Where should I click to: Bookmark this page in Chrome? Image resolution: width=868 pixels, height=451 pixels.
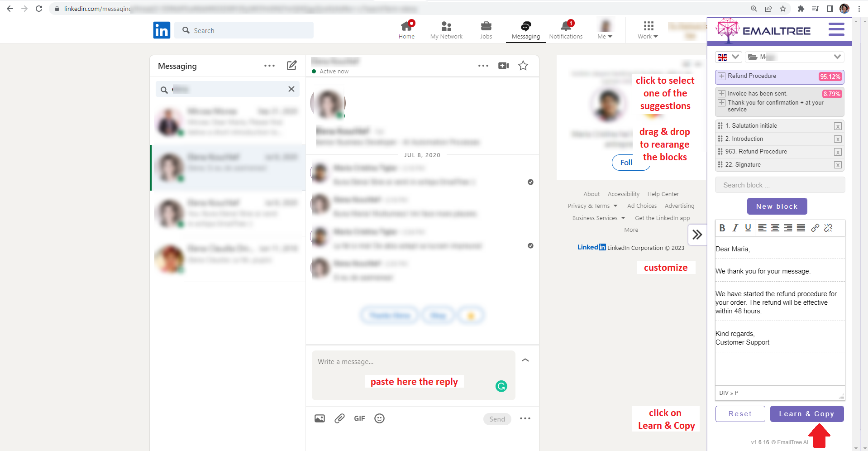tap(783, 9)
